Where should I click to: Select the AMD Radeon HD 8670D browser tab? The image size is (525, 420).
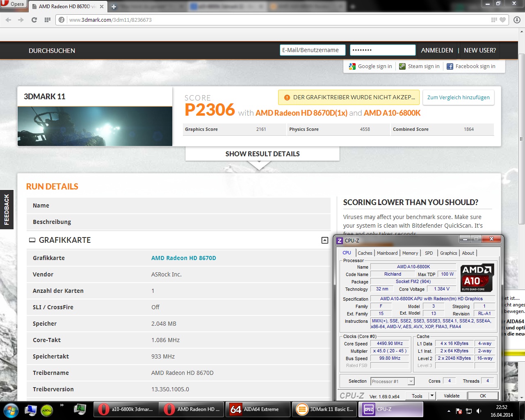click(68, 7)
